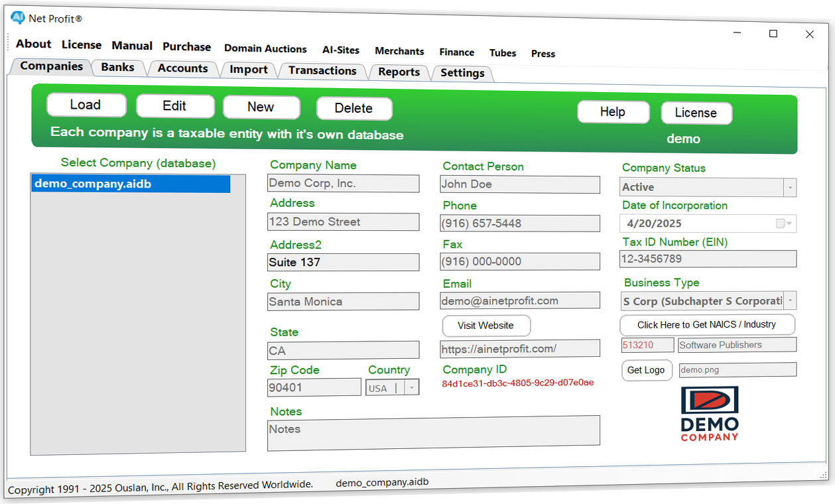Select demo_company.aidb in company list
The height and width of the screenshot is (504, 835).
[131, 184]
